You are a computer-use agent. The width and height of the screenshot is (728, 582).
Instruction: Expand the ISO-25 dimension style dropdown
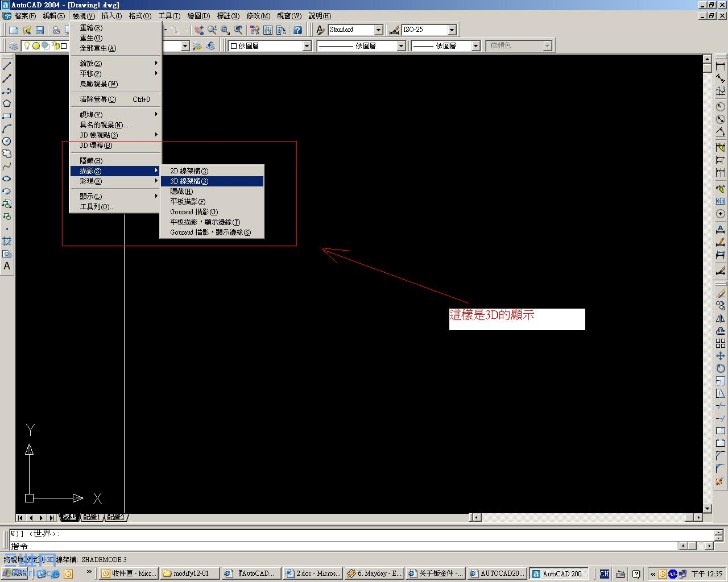pyautogui.click(x=452, y=30)
